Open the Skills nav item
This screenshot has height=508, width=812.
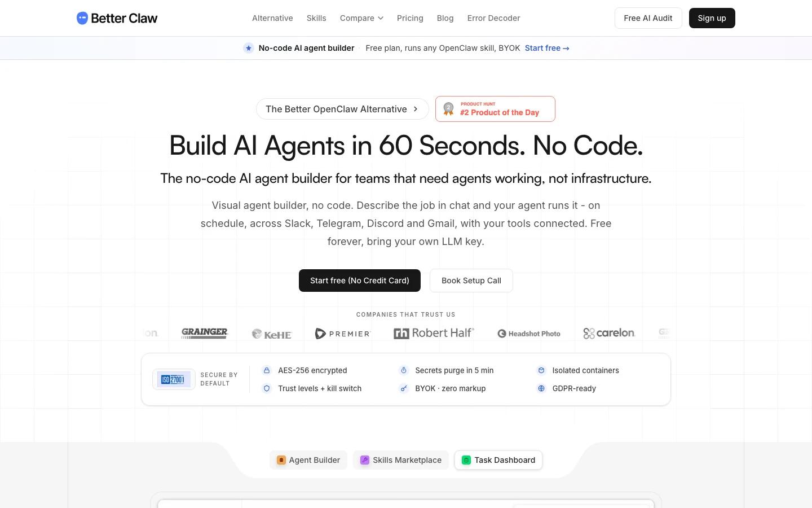316,18
